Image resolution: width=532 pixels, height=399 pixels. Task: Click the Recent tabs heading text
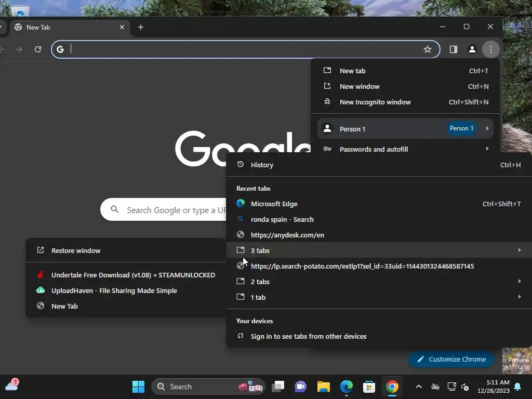tap(254, 188)
